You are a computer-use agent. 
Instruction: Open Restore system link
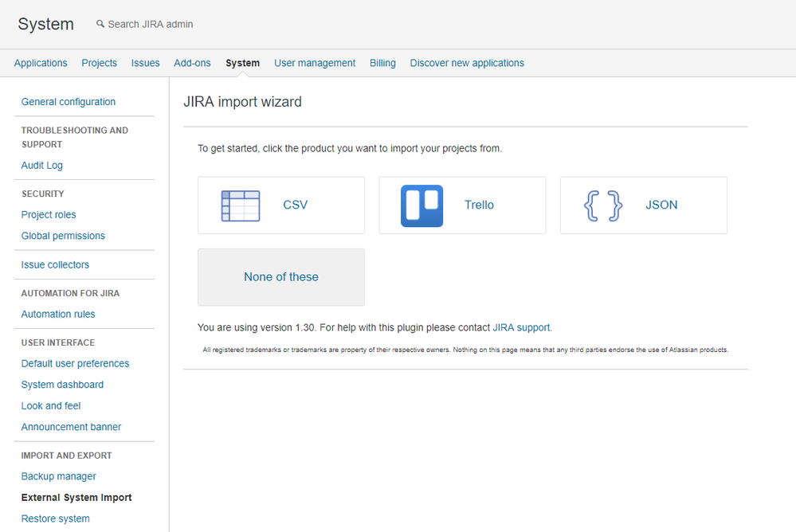click(55, 518)
